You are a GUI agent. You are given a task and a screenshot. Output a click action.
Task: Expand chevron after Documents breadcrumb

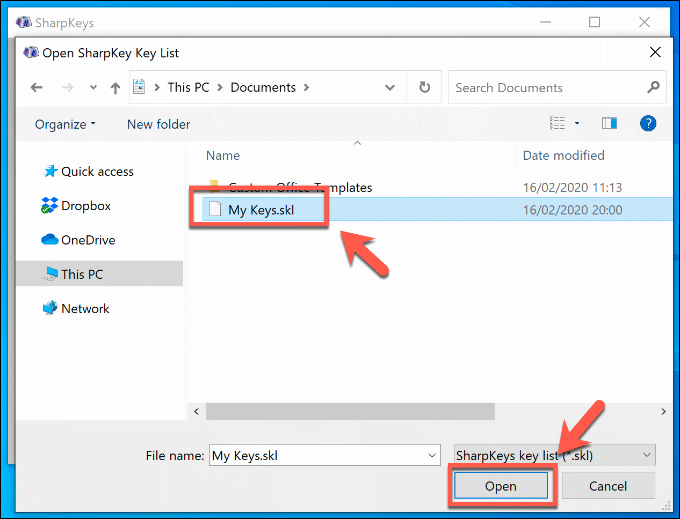click(307, 88)
